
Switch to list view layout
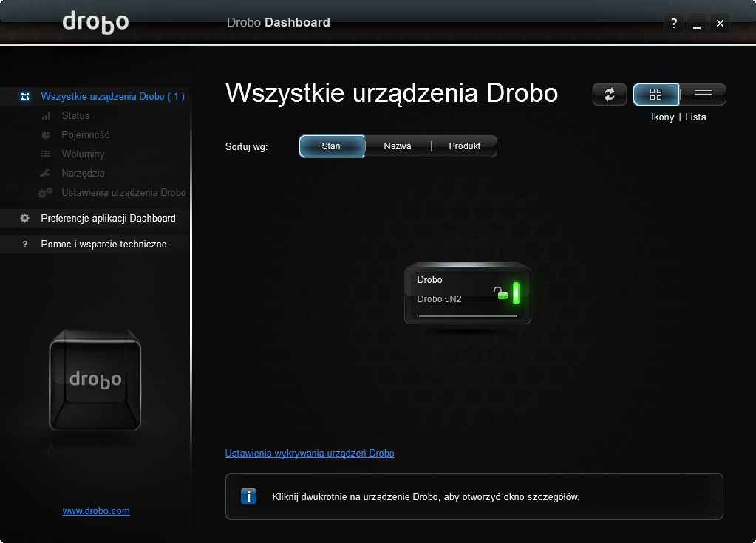(703, 94)
